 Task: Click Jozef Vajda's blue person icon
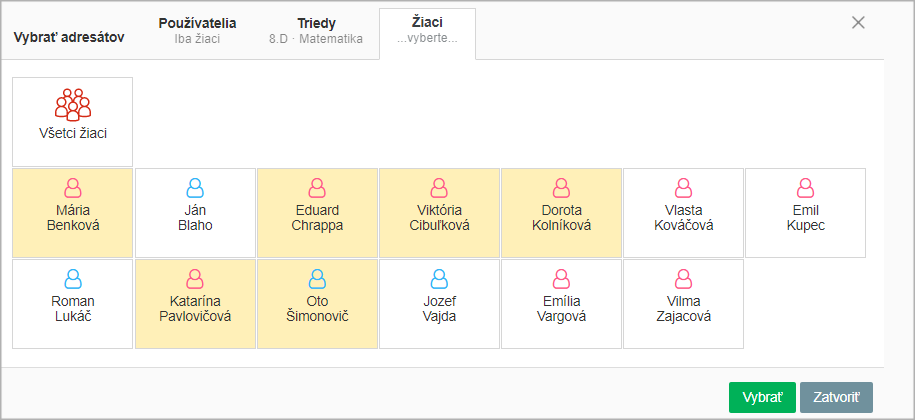pyautogui.click(x=439, y=279)
